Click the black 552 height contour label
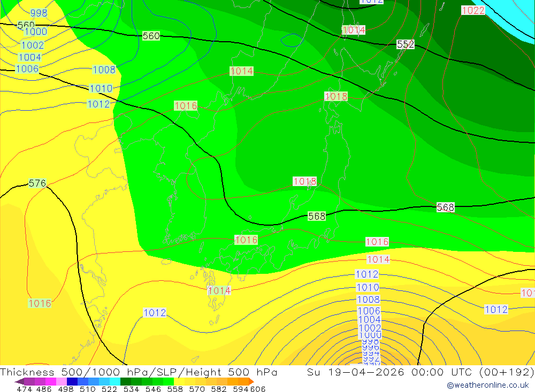The image size is (535, 392). click(406, 44)
